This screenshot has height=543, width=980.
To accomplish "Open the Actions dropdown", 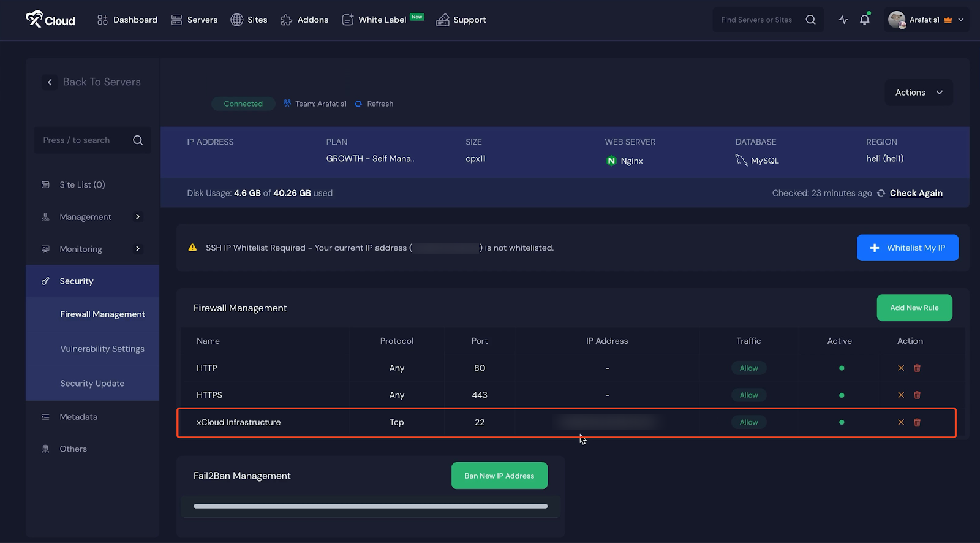I will [x=918, y=93].
